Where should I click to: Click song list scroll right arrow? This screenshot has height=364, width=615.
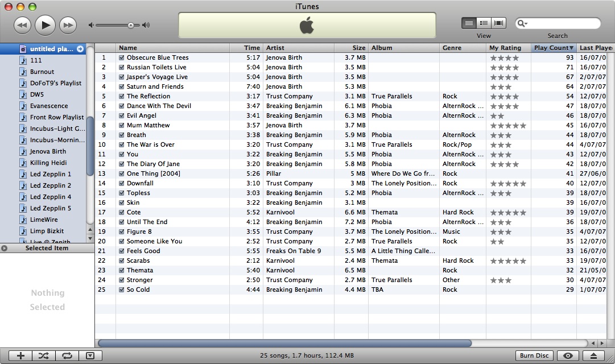click(x=602, y=343)
